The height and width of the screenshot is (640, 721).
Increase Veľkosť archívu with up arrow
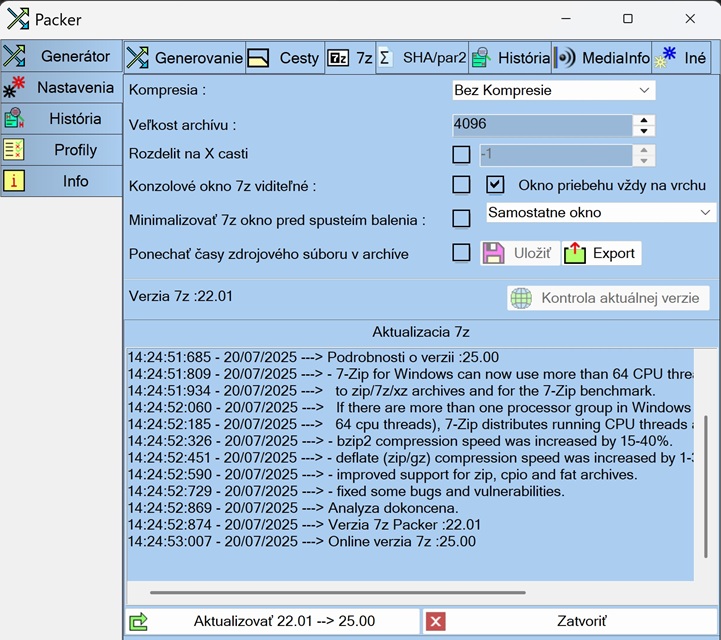644,120
